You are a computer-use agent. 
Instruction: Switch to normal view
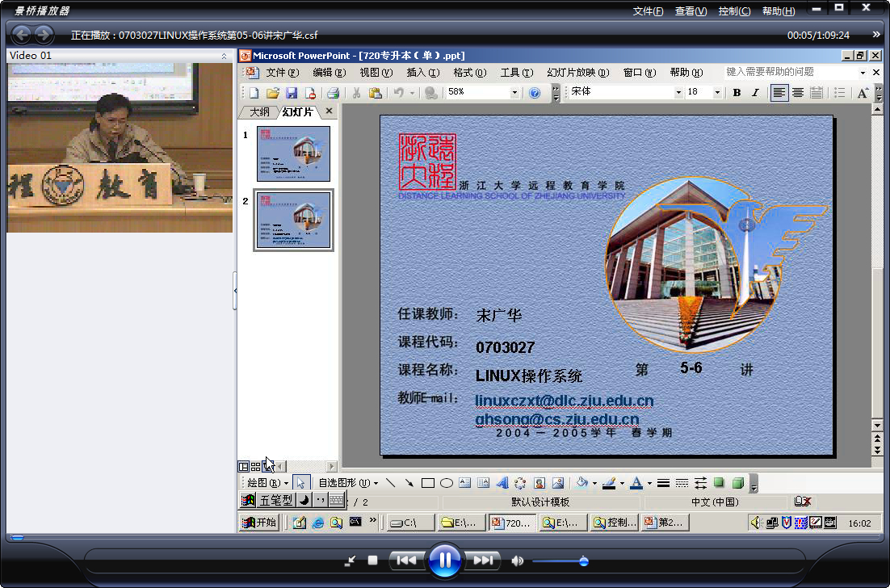tap(244, 467)
